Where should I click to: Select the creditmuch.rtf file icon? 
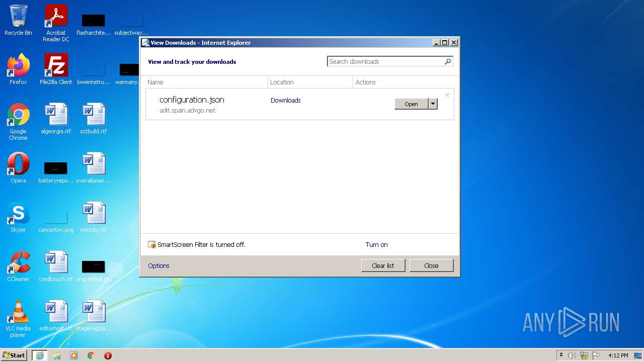pos(56,266)
